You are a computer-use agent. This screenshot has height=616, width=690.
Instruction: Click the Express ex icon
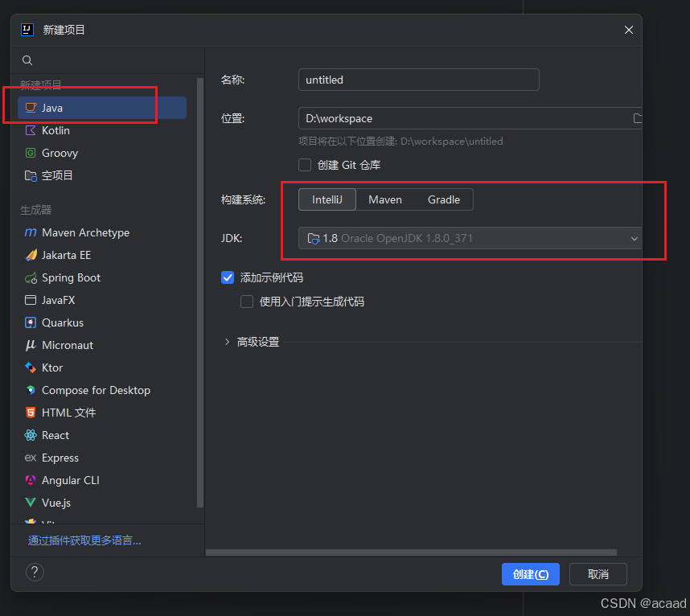point(31,458)
